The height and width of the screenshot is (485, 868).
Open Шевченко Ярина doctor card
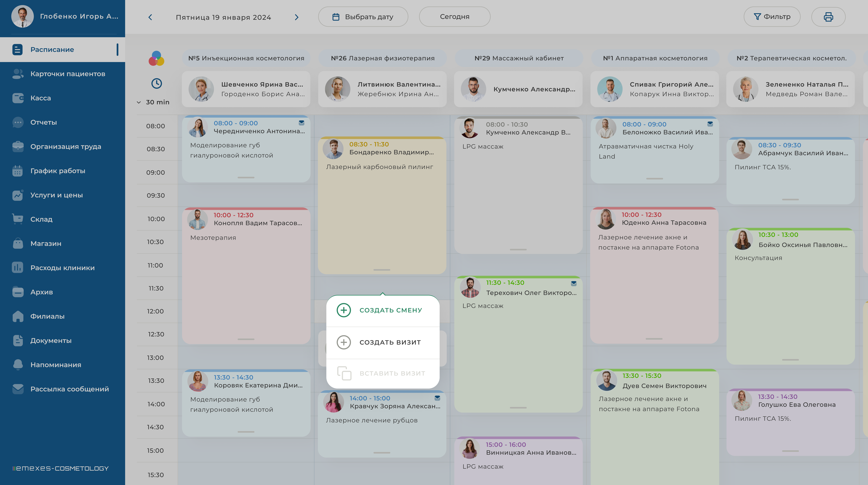[x=246, y=89]
